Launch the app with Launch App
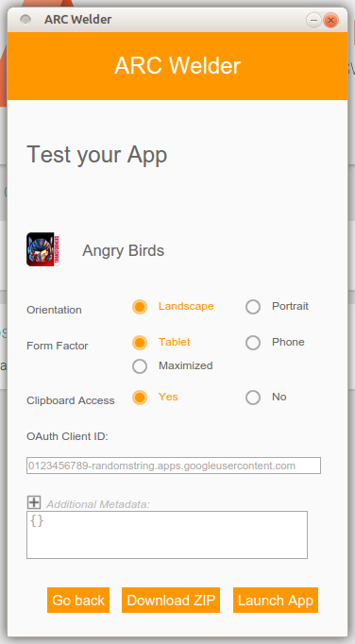Image resolution: width=355 pixels, height=644 pixels. [276, 600]
